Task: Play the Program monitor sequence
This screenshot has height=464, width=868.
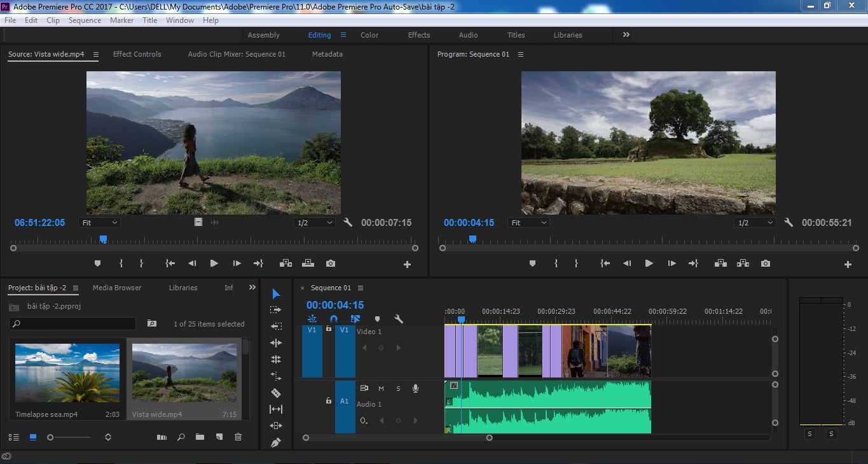Action: (x=649, y=264)
